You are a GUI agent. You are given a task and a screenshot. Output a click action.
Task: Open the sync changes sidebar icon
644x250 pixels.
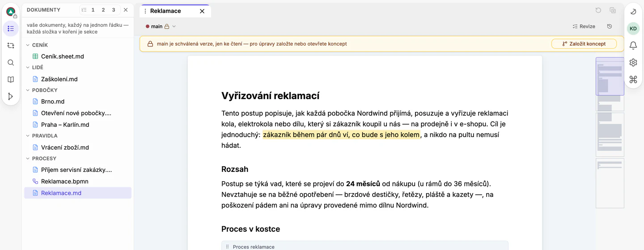[x=11, y=46]
